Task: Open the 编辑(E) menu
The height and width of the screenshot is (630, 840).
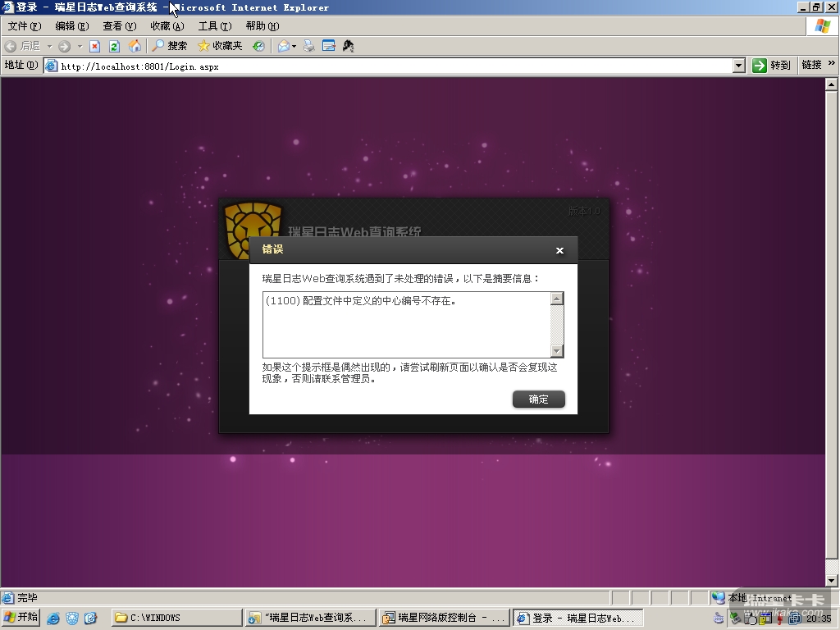Action: (72, 26)
